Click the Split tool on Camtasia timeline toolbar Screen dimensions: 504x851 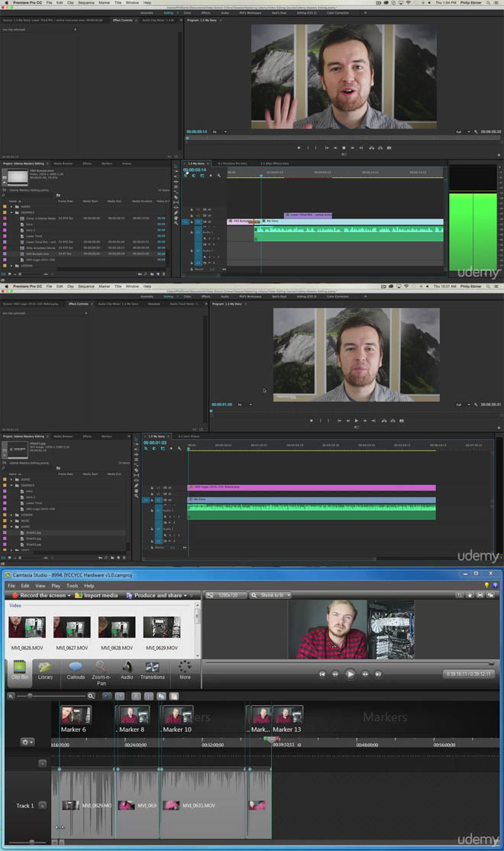pos(149,696)
